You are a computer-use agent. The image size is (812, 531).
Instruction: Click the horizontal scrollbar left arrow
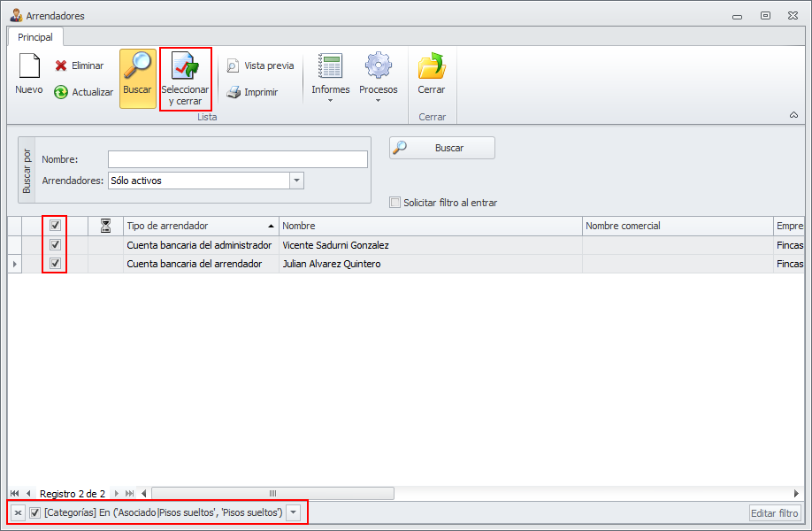(144, 493)
